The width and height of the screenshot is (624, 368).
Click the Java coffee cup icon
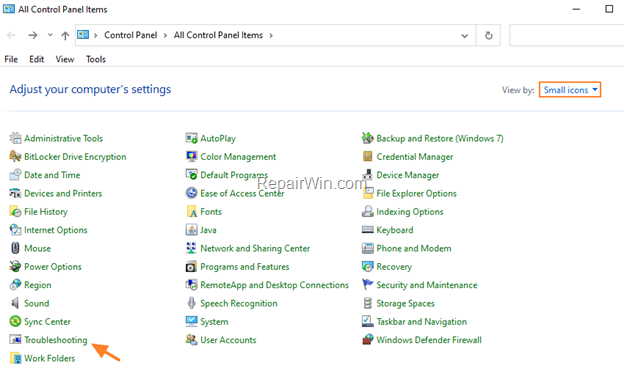click(x=191, y=230)
